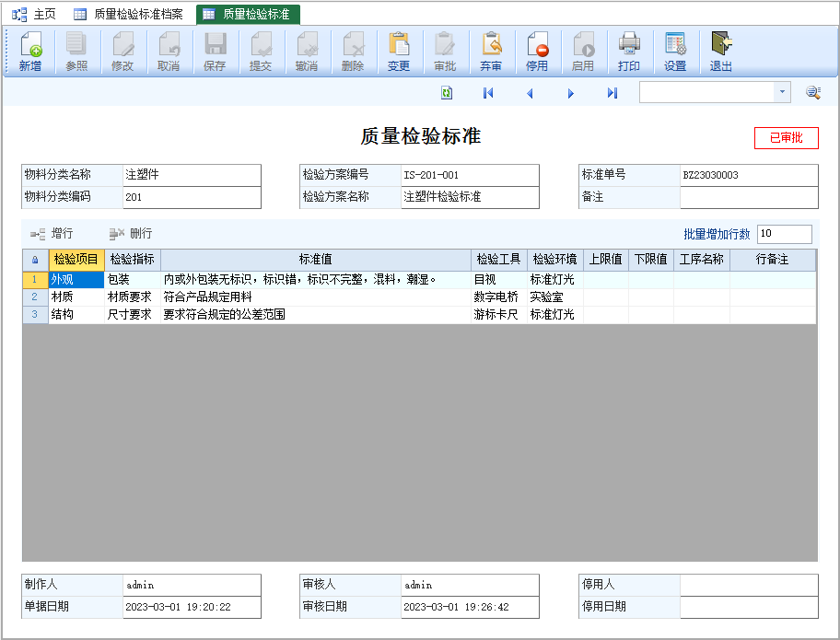Click the 标准值 column header

click(x=315, y=260)
